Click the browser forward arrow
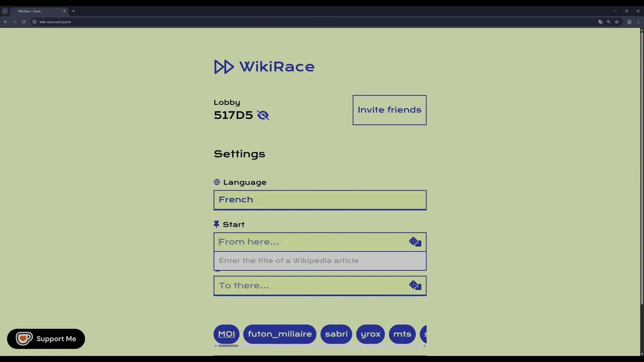This screenshot has height=362, width=644. tap(14, 22)
